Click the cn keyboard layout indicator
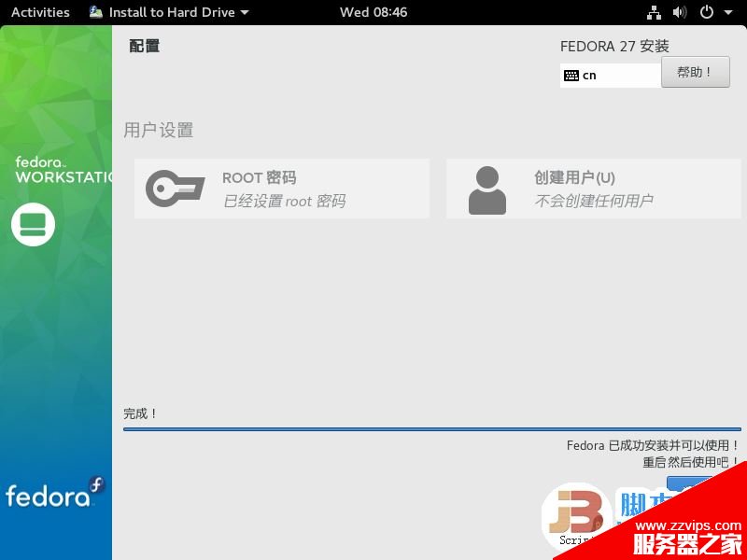The width and height of the screenshot is (747, 560). [x=611, y=76]
